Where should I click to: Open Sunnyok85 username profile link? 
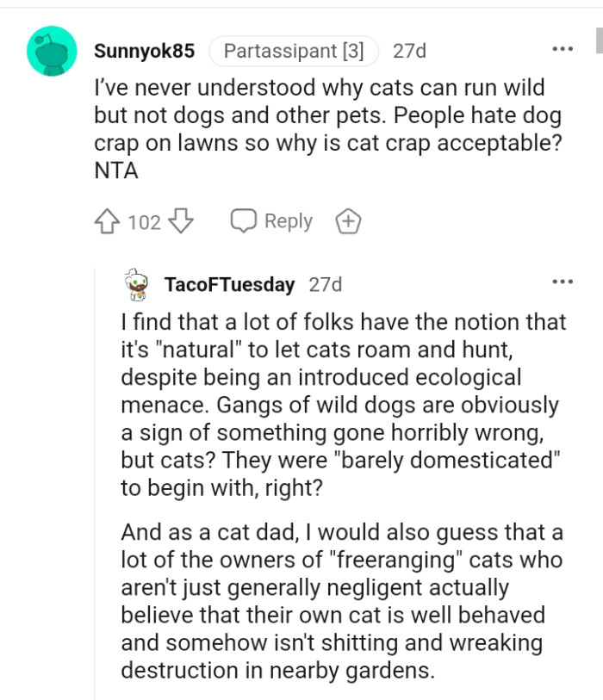tap(144, 51)
